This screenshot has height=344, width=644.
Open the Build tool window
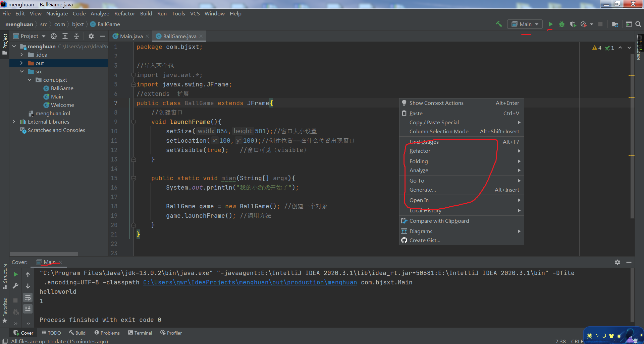click(x=77, y=333)
